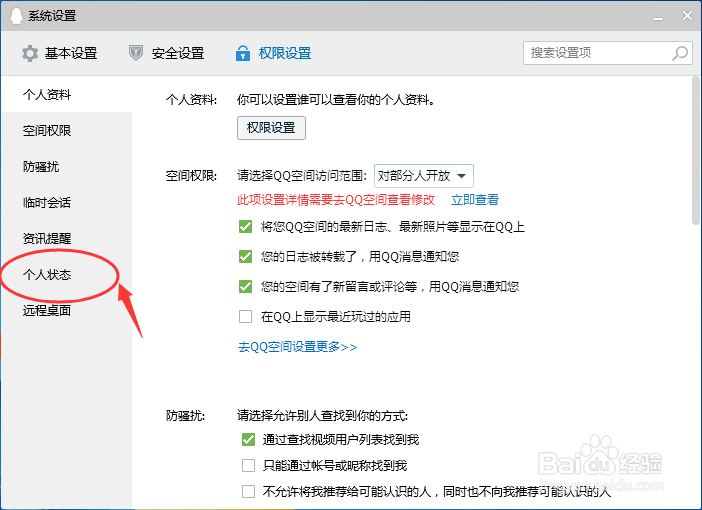This screenshot has width=702, height=510.
Task: Enable 在QQ上显示最近玩过的应用
Action: tap(245, 317)
